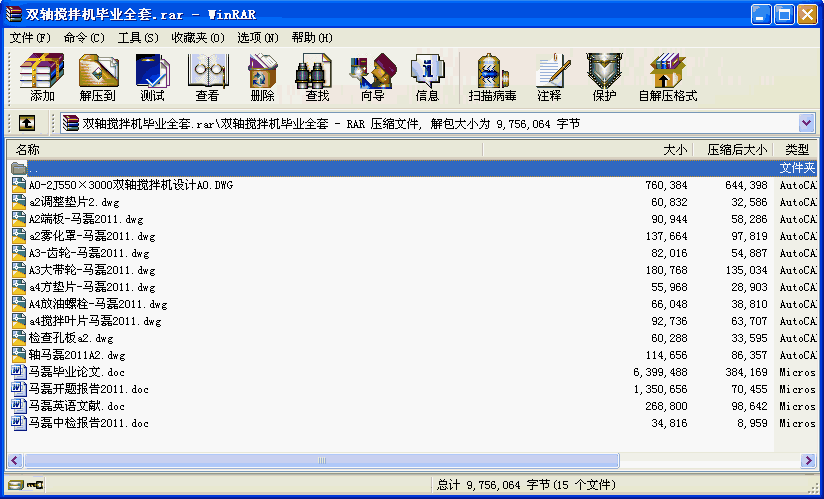Open the 帮助(H) menu
This screenshot has width=824, height=499.
(x=312, y=38)
